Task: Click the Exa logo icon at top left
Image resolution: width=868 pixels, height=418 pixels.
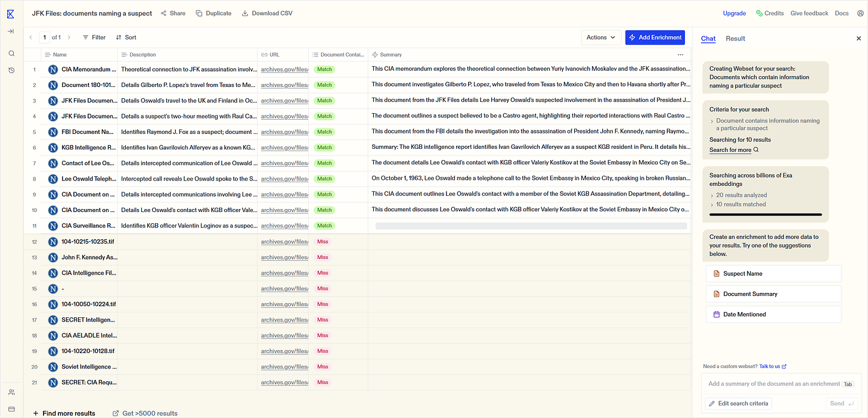Action: pos(11,13)
